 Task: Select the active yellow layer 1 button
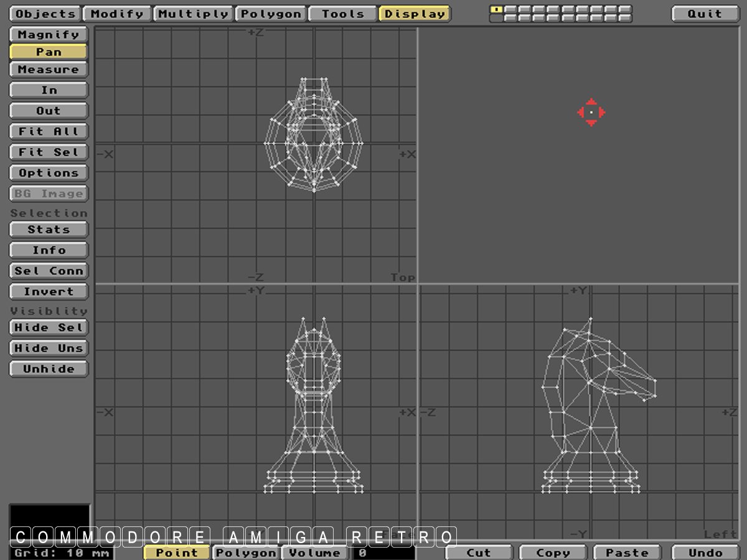(496, 9)
